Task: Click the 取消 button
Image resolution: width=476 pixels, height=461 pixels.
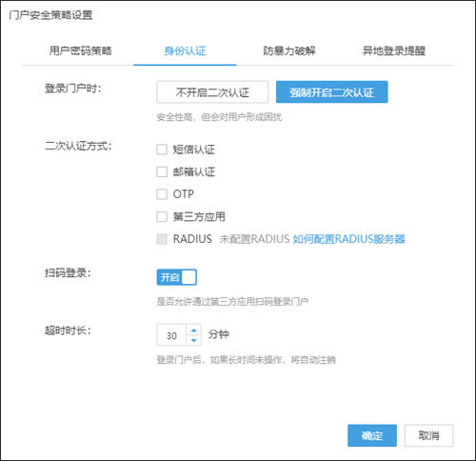Action: (x=428, y=435)
